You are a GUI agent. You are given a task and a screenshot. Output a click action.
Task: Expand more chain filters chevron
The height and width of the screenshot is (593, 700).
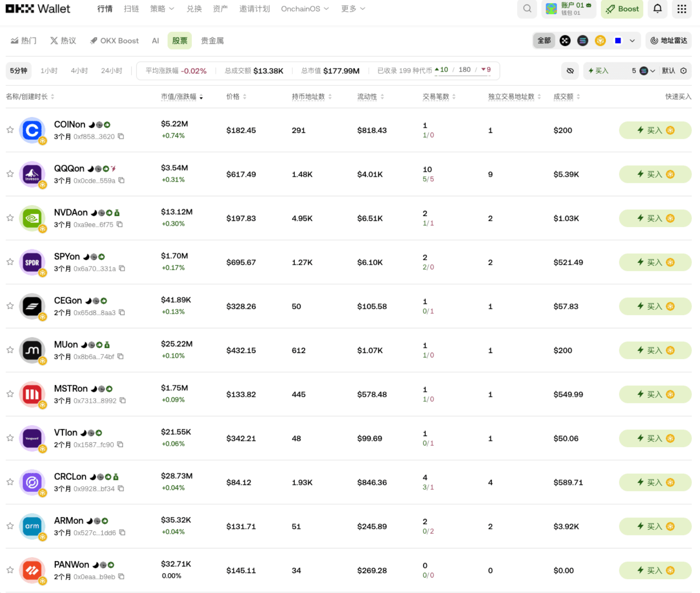632,41
